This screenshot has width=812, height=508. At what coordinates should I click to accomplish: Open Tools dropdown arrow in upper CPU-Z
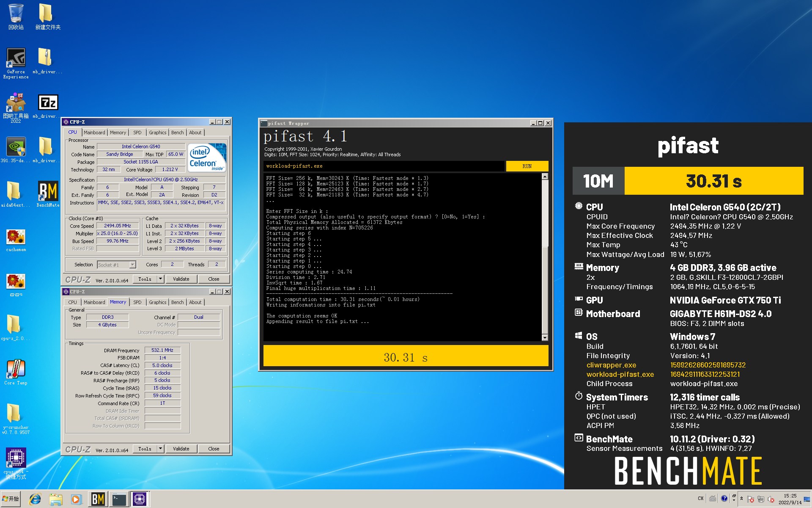160,279
